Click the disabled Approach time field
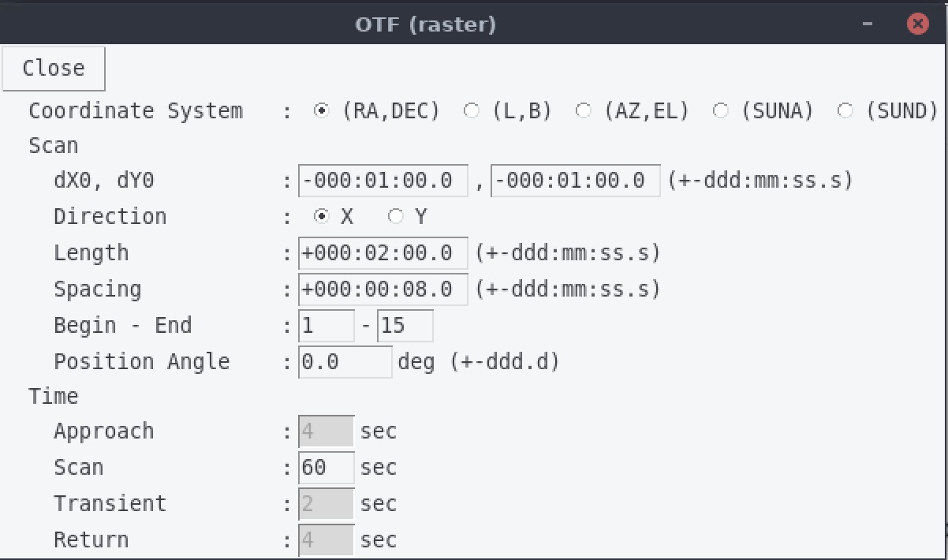The height and width of the screenshot is (560, 948). coord(327,431)
